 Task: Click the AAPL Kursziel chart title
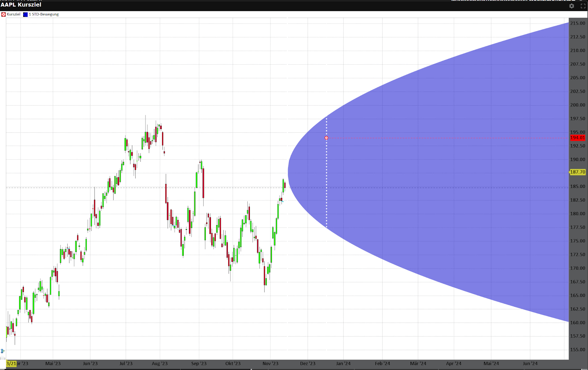pos(21,5)
